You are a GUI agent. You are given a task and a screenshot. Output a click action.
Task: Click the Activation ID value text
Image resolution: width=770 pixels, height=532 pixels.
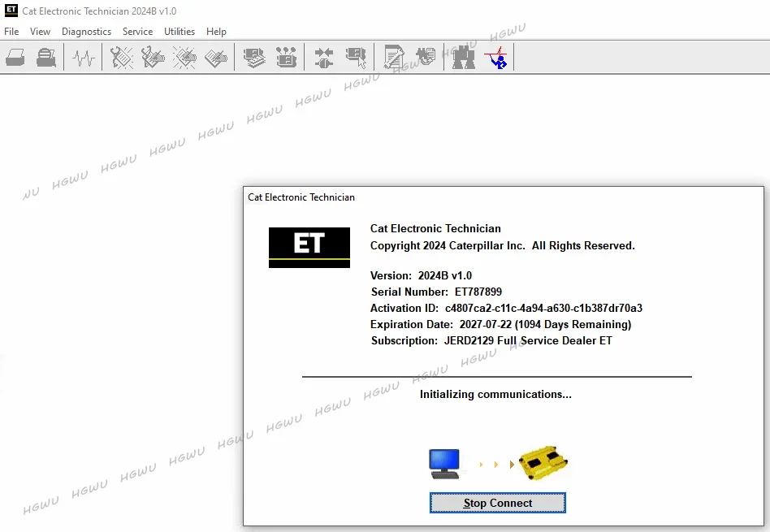pyautogui.click(x=543, y=308)
